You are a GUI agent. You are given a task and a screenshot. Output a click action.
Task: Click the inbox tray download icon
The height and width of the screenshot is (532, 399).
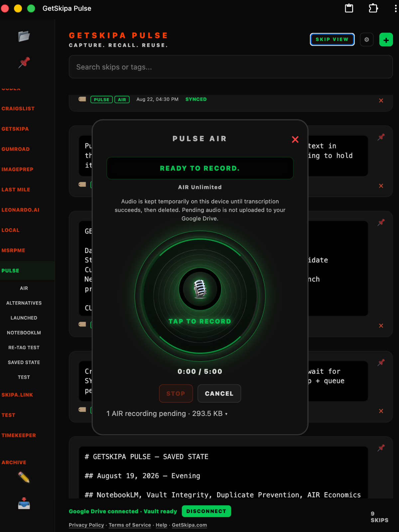tap(24, 503)
